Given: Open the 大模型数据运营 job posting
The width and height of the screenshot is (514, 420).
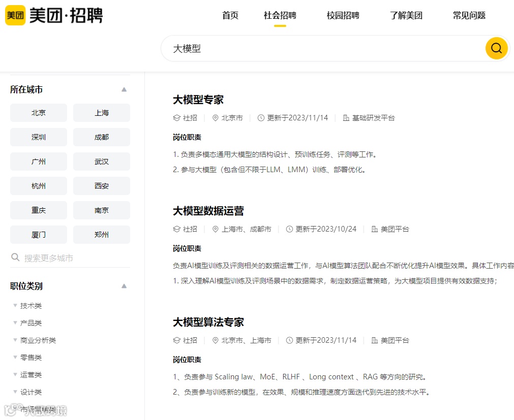Looking at the screenshot, I should 208,211.
